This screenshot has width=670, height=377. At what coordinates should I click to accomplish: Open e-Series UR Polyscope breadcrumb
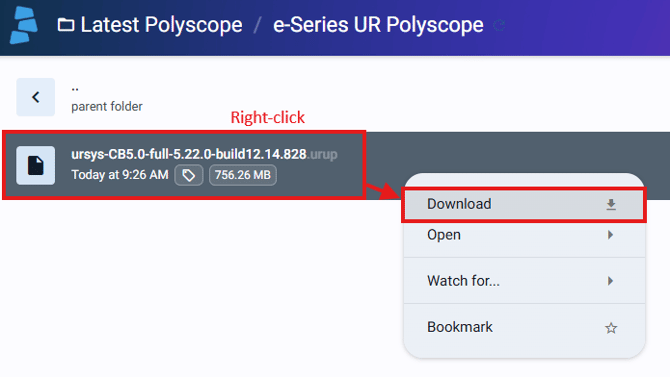[378, 25]
